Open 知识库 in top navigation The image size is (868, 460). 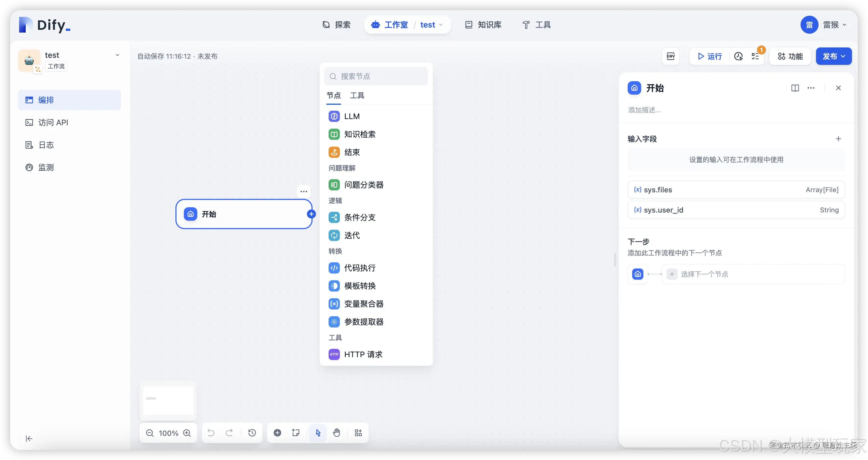click(x=483, y=25)
